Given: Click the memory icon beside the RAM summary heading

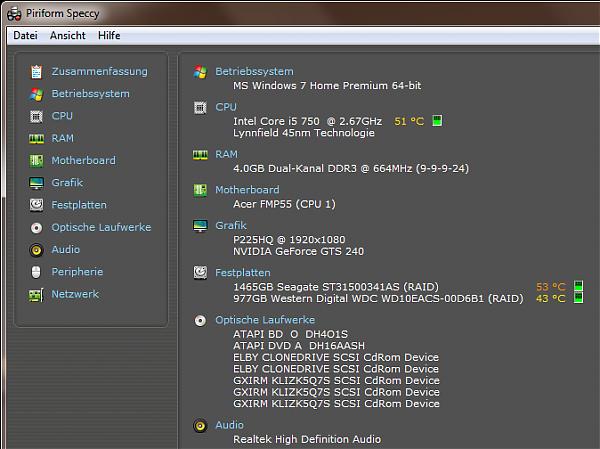Looking at the screenshot, I should (200, 155).
